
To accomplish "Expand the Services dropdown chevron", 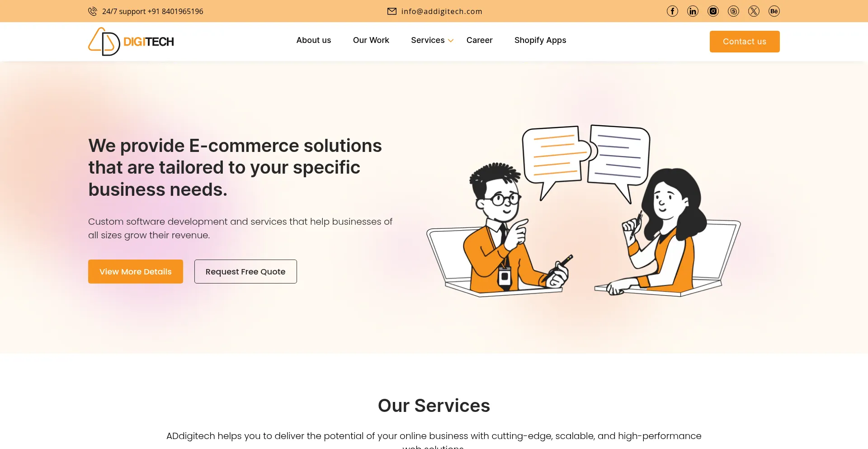I will pyautogui.click(x=451, y=41).
